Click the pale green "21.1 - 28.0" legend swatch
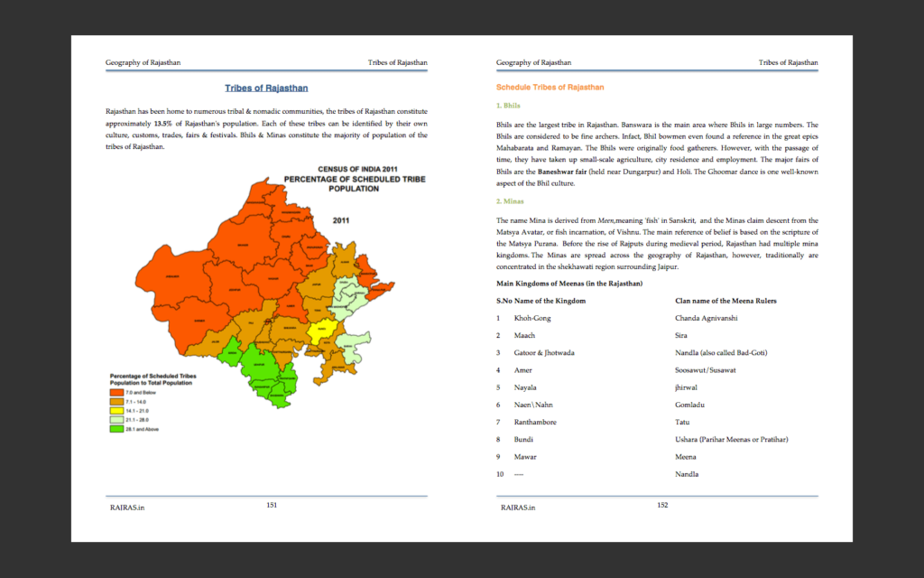Screen dimensions: 924x578 (116, 420)
